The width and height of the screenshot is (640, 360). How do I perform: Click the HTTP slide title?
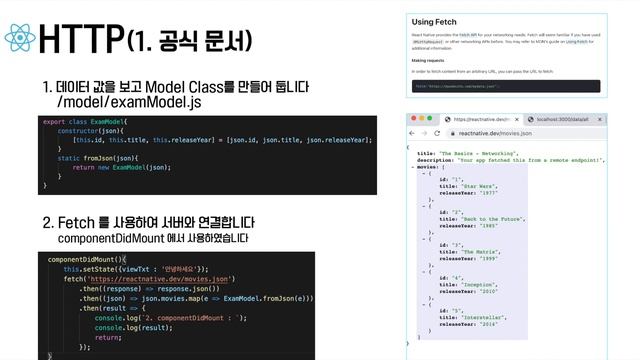pos(81,39)
